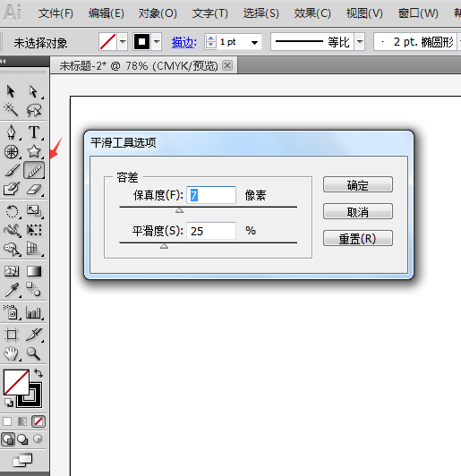Enable Draw Normal mode

8,439
